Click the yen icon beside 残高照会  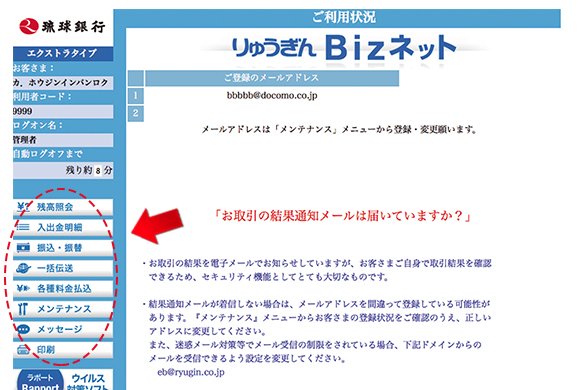pyautogui.click(x=23, y=206)
